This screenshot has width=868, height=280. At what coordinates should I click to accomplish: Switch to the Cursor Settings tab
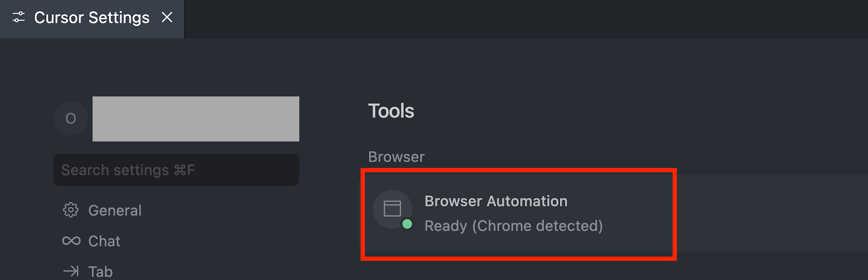(92, 18)
